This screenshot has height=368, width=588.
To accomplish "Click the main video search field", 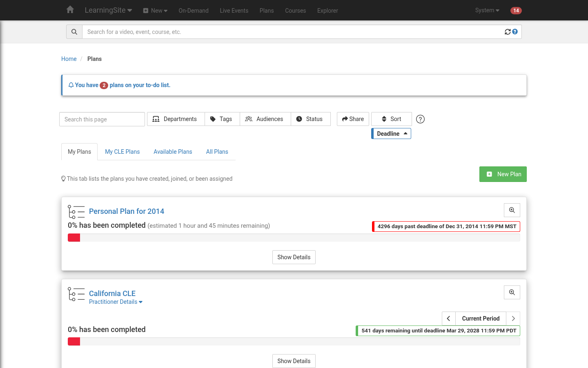I will click(293, 32).
